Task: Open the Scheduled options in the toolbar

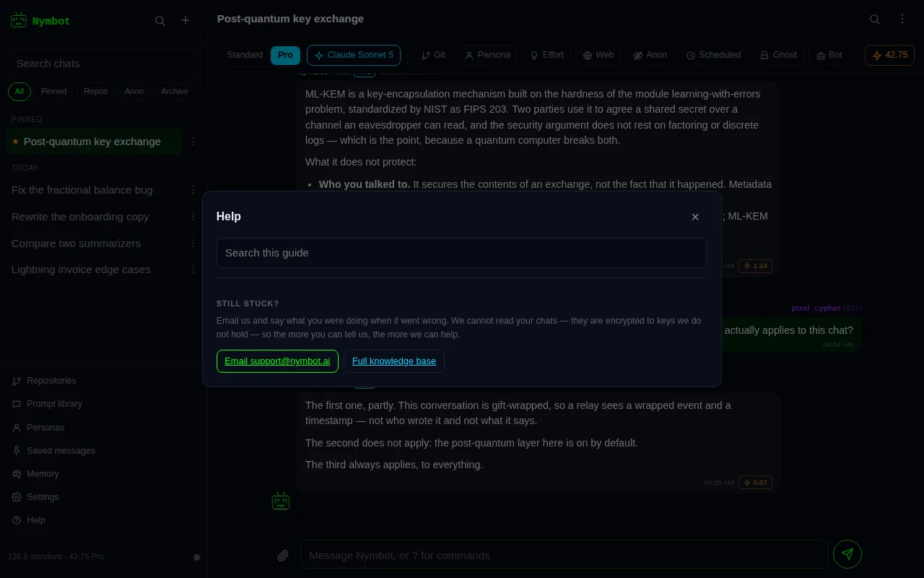Action: 713,55
